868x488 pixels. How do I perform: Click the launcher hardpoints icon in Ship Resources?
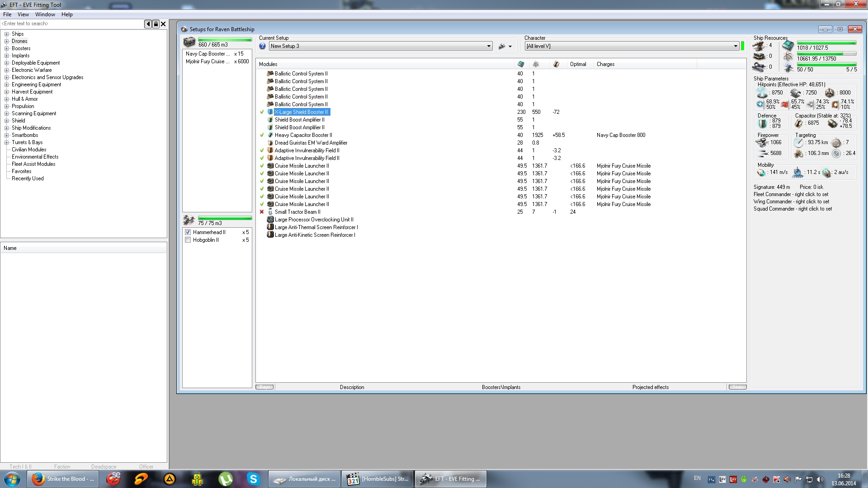click(759, 56)
